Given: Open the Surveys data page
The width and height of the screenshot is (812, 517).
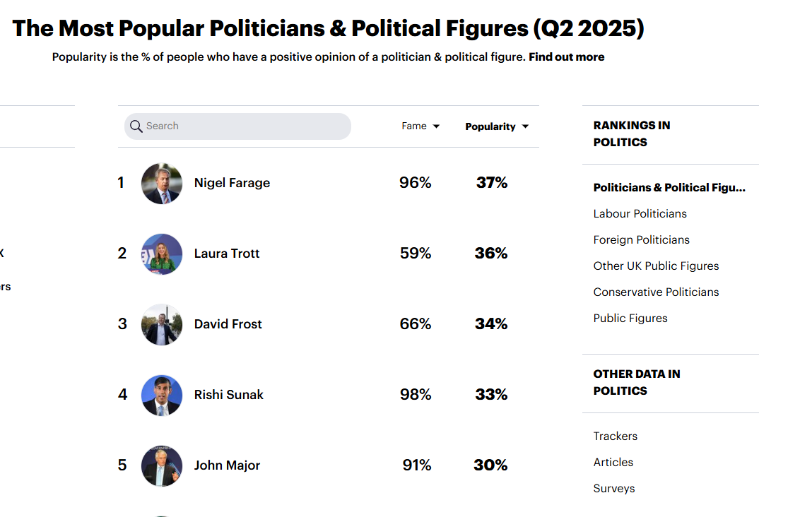Looking at the screenshot, I should click(x=614, y=489).
